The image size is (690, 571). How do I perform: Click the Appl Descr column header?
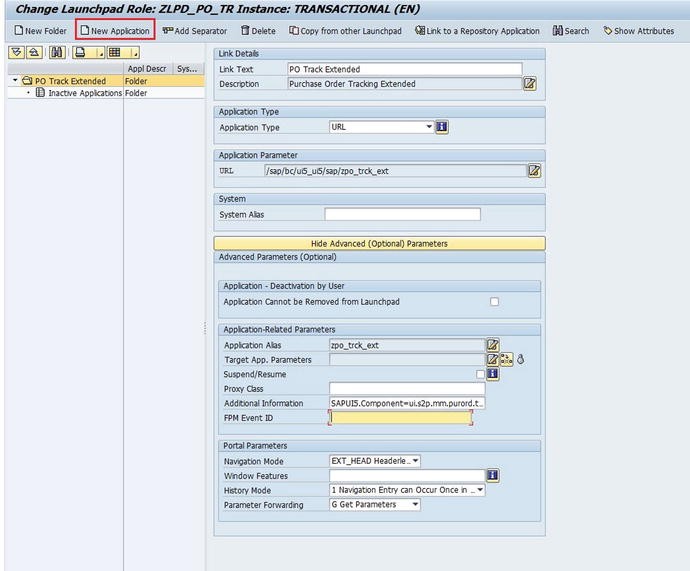(147, 69)
